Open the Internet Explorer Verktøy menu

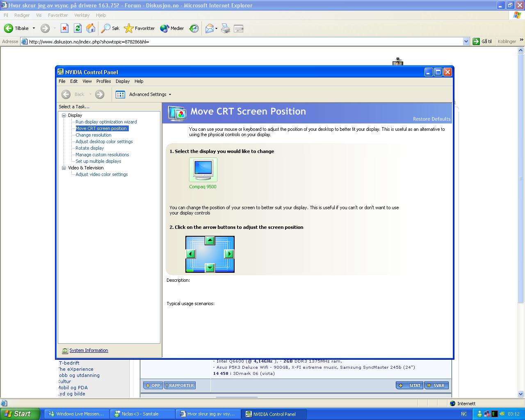click(x=82, y=15)
